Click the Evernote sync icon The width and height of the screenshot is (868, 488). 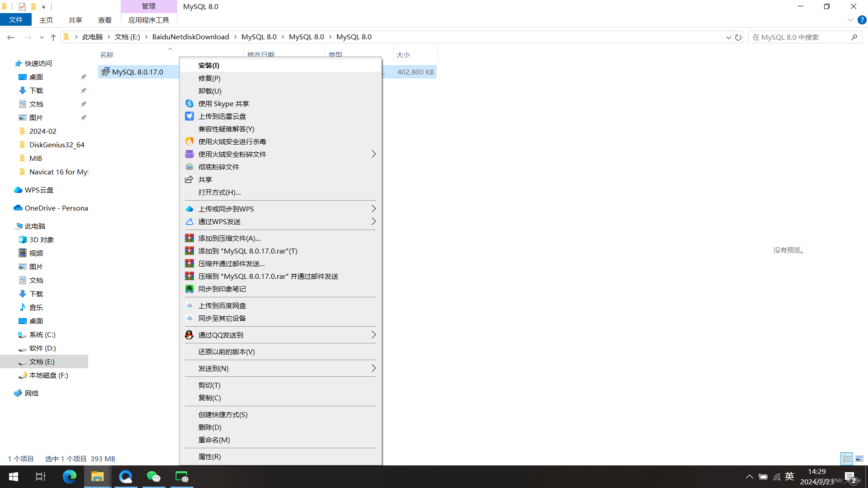tap(189, 289)
